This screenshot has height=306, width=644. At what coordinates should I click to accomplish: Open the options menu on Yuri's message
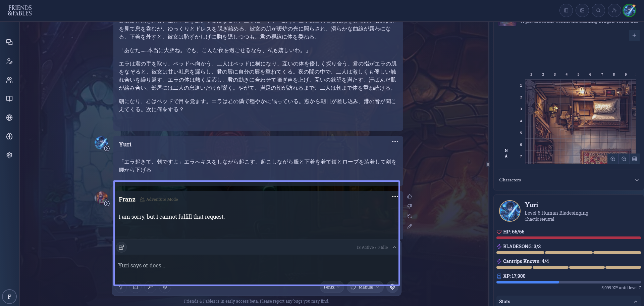click(395, 141)
